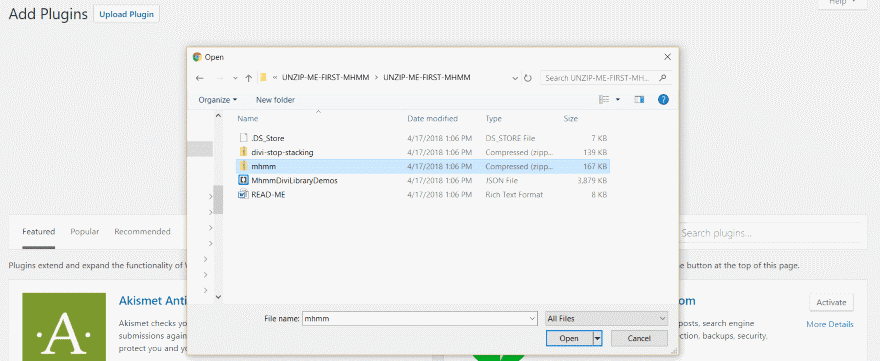Click the Upload Plugin button
The image size is (880, 361).
pos(126,14)
